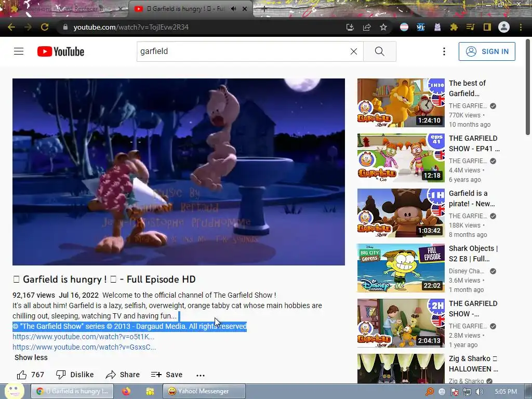Switch to the Word Replacer extensions tab
532x399 pixels.
(x=64, y=9)
